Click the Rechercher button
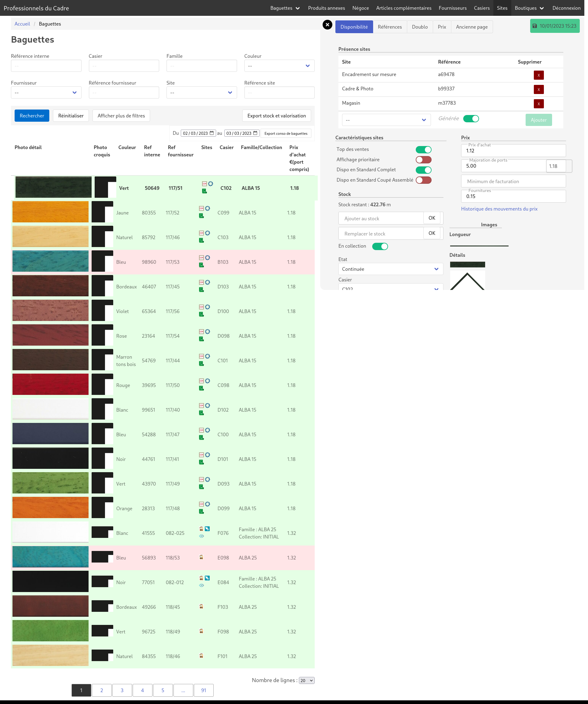This screenshot has height=704, width=588. pos(32,116)
